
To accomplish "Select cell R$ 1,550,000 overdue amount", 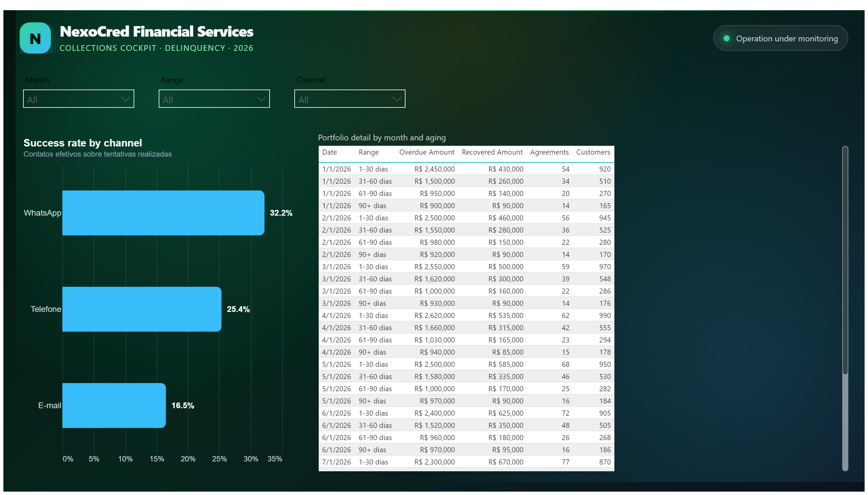I will (434, 230).
